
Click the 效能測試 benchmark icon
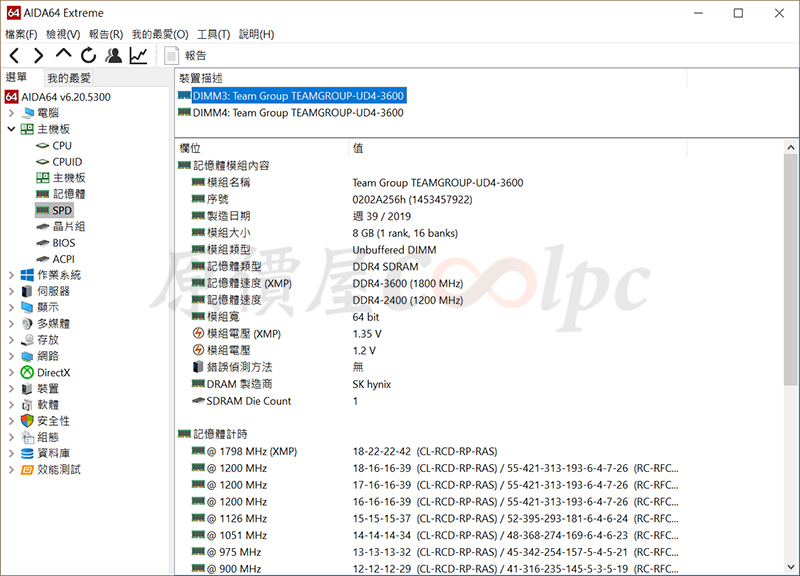click(x=28, y=470)
